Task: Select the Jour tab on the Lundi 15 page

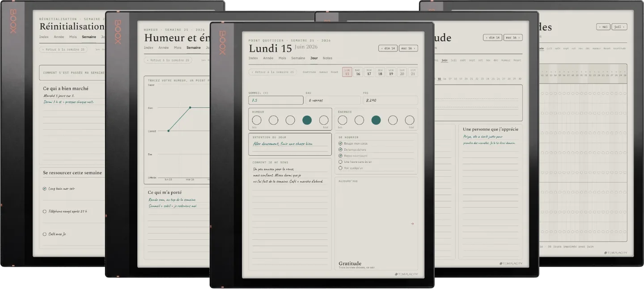Action: [314, 58]
